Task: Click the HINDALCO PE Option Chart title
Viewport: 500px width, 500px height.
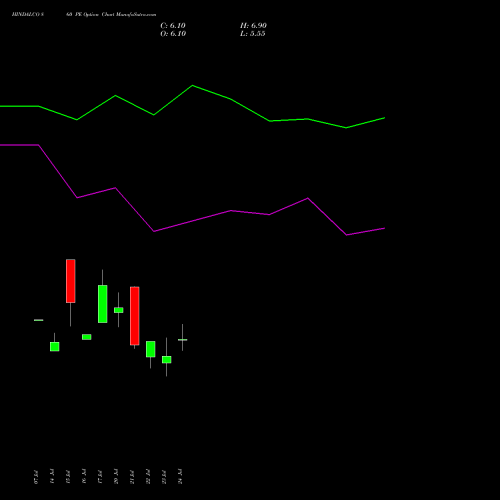Action: click(84, 14)
